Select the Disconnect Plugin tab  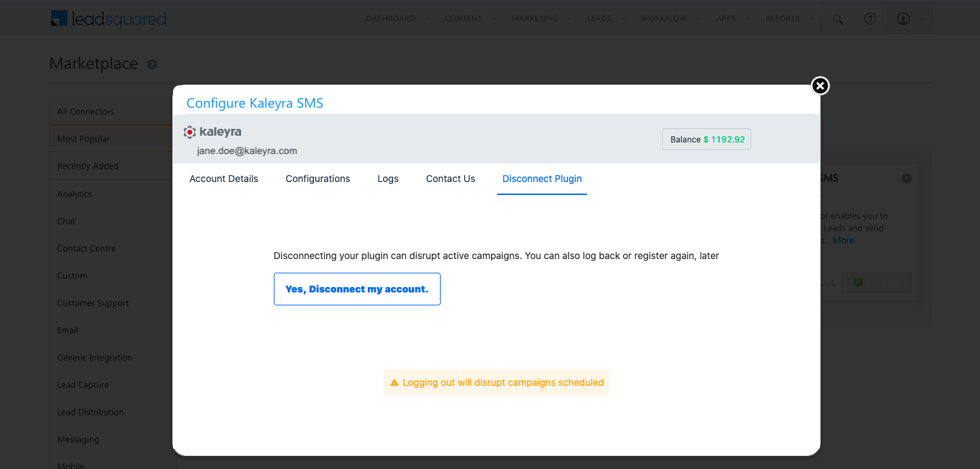542,179
